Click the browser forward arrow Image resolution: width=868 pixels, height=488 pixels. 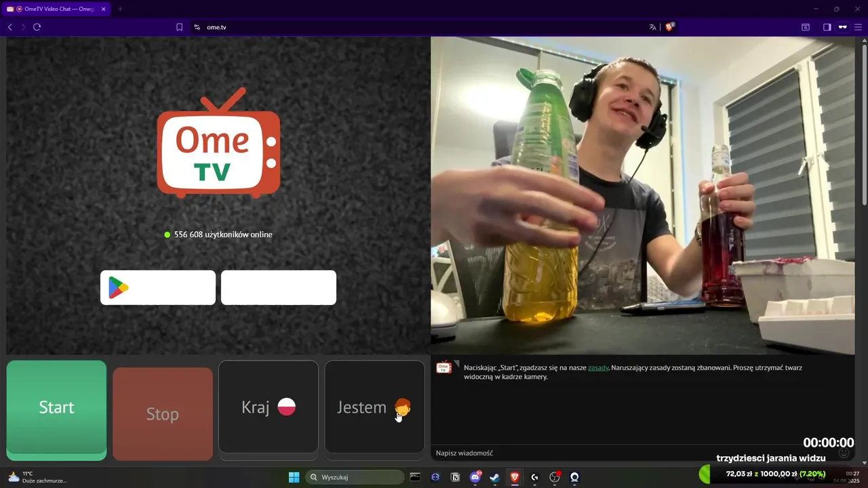(x=23, y=27)
